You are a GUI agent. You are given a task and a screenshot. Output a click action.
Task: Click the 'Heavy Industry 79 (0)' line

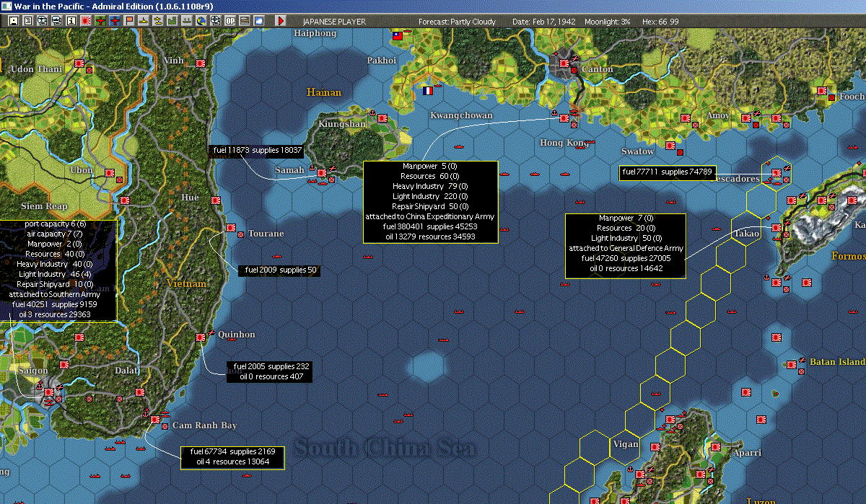click(430, 186)
